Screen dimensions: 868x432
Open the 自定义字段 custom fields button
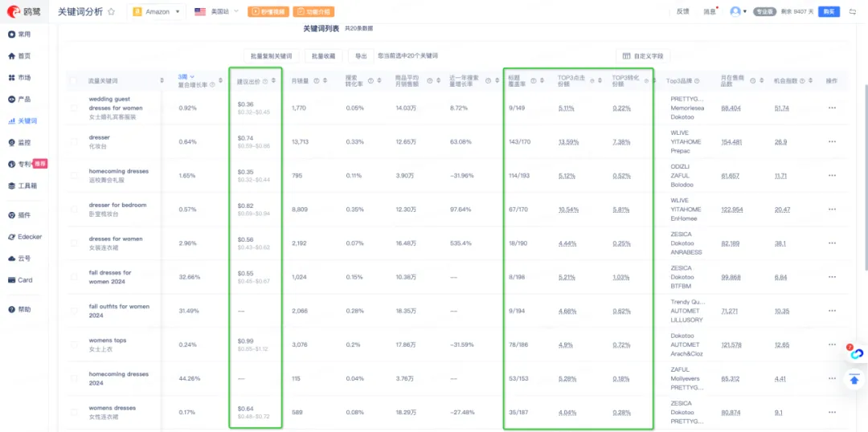643,56
